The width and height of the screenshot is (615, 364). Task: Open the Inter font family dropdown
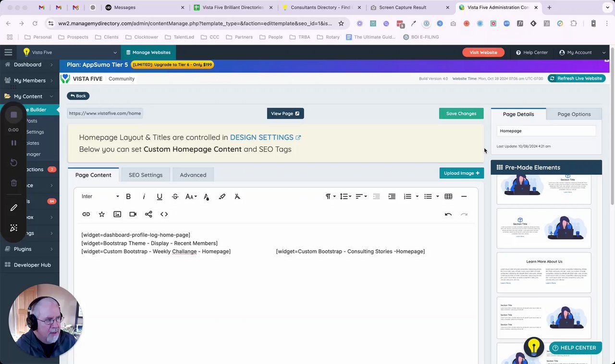[100, 196]
